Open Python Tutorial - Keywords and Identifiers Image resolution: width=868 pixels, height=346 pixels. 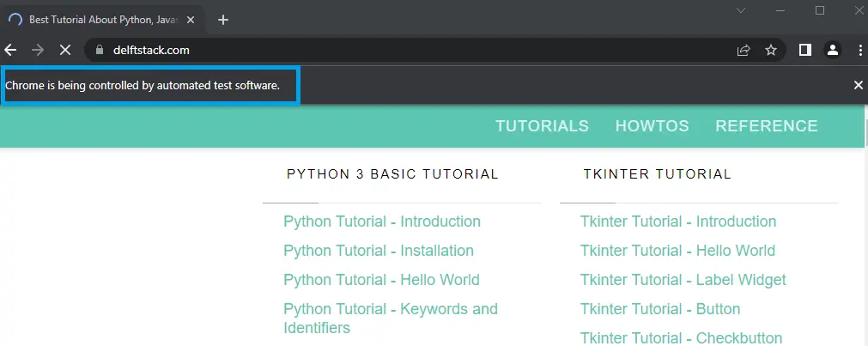pyautogui.click(x=391, y=319)
